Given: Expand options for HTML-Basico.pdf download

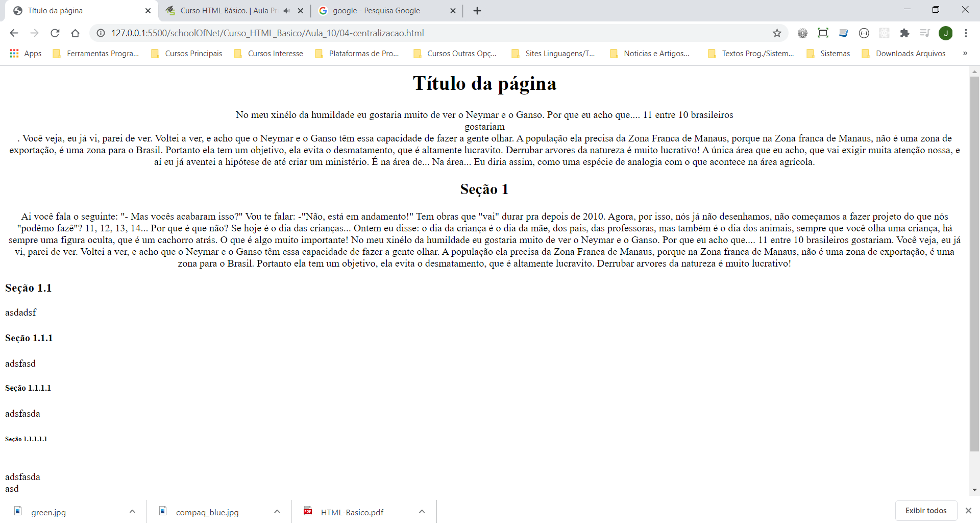Looking at the screenshot, I should 422,512.
